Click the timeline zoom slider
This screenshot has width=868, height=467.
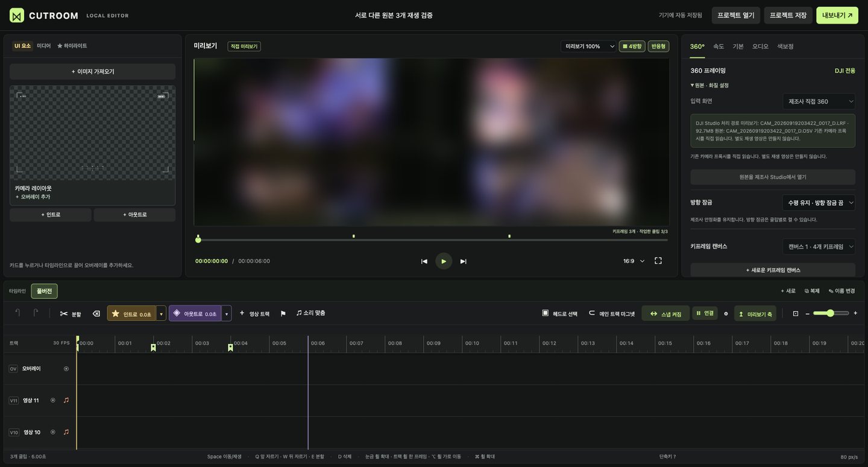pyautogui.click(x=831, y=313)
